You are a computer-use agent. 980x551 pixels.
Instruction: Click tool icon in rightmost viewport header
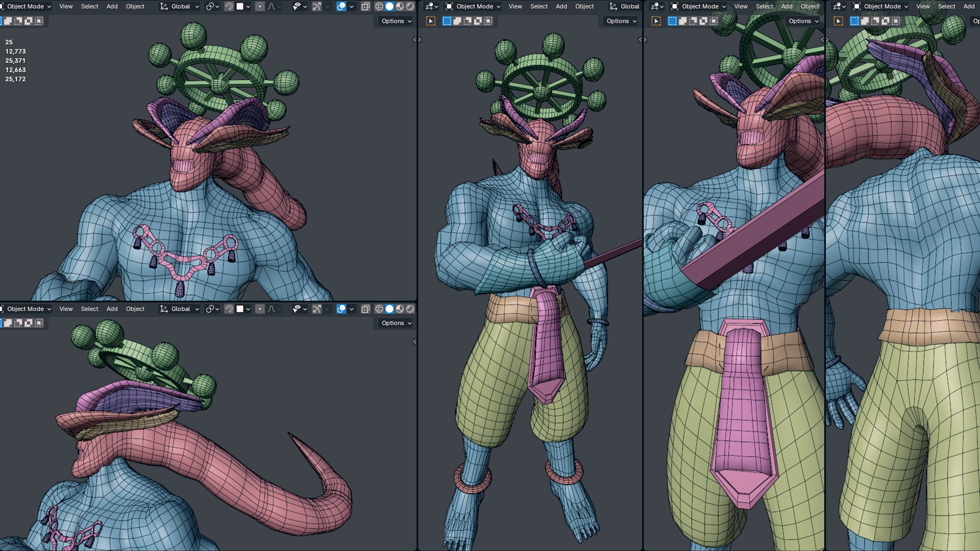[838, 21]
